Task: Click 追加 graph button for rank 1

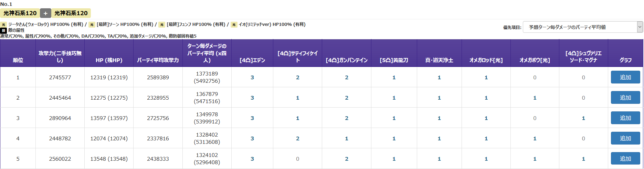Action: (x=625, y=77)
